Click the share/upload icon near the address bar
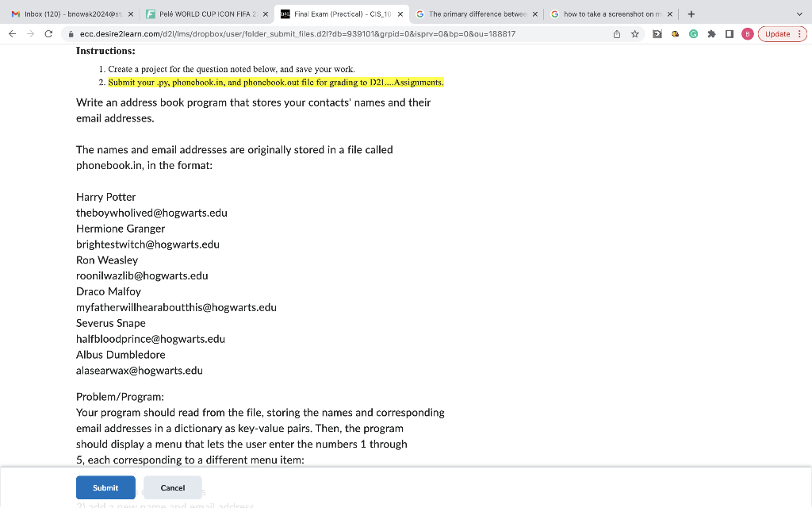This screenshot has width=812, height=508. 617,34
